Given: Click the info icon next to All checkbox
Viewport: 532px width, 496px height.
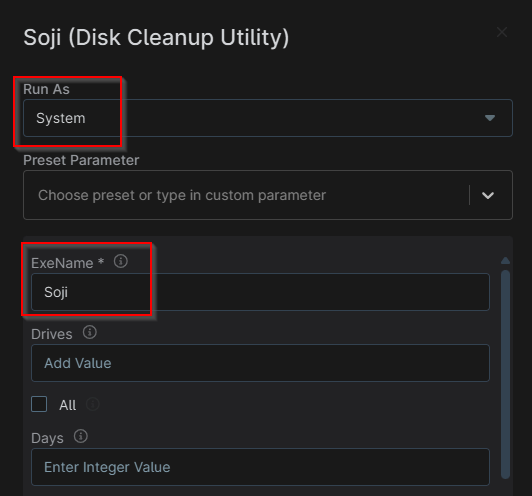Looking at the screenshot, I should [x=93, y=404].
